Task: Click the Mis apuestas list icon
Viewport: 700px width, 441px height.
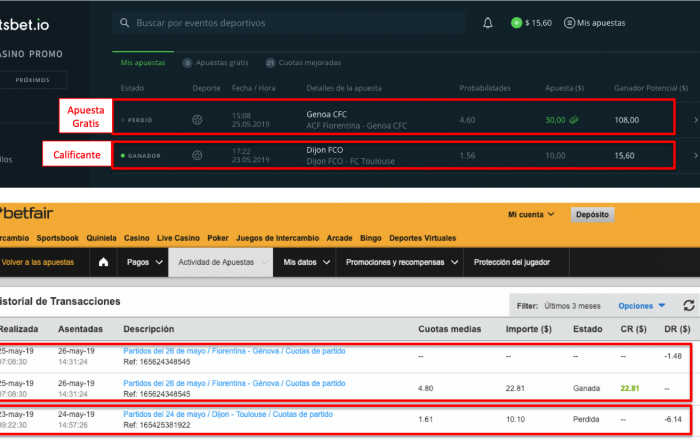Action: 569,23
